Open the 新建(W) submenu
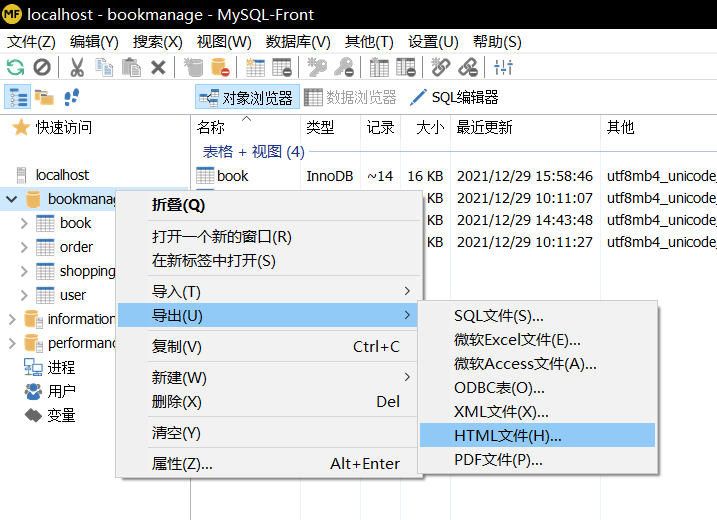The image size is (717, 520). pos(269,378)
